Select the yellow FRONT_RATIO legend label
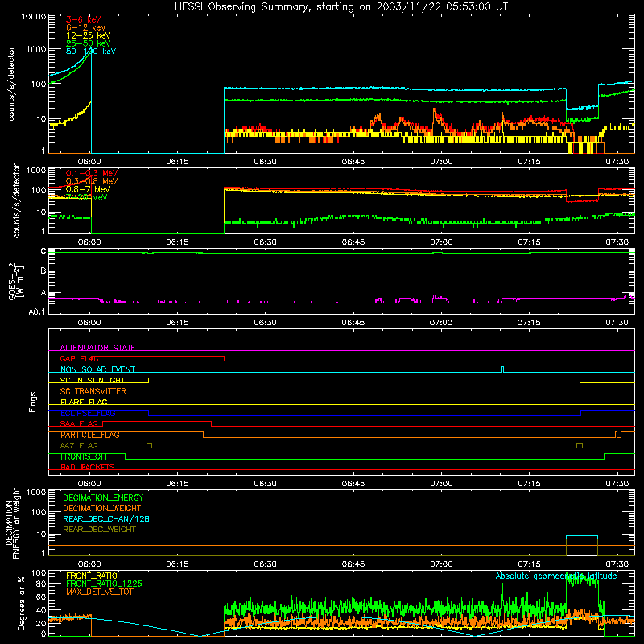This screenshot has width=644, height=644. tap(92, 576)
